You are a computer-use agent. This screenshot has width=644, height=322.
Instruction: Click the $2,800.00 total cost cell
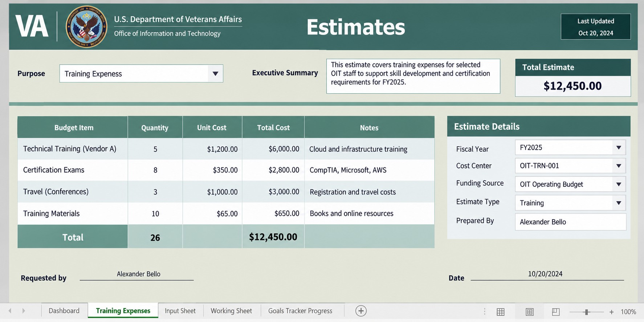pos(273,170)
